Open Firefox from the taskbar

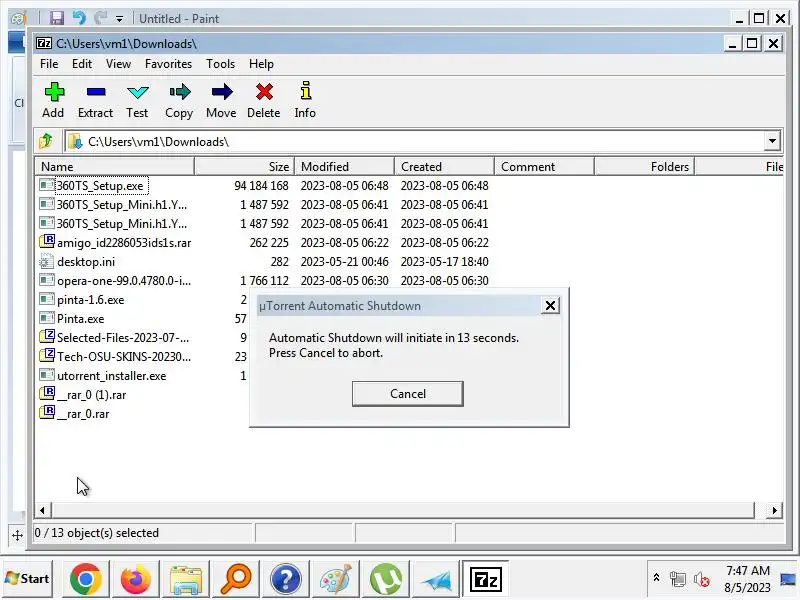[x=136, y=579]
